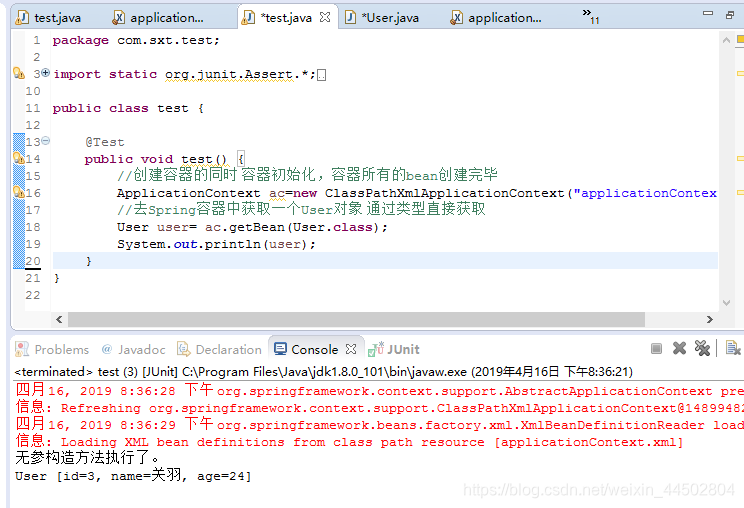Close the Console view tab
The height and width of the screenshot is (508, 744).
click(x=351, y=349)
